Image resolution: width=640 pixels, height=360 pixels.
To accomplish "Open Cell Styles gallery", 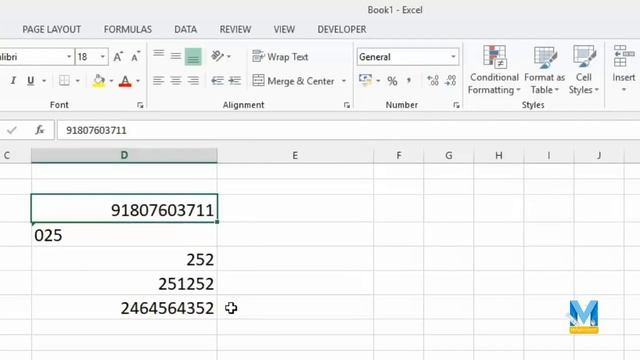I will pyautogui.click(x=584, y=70).
